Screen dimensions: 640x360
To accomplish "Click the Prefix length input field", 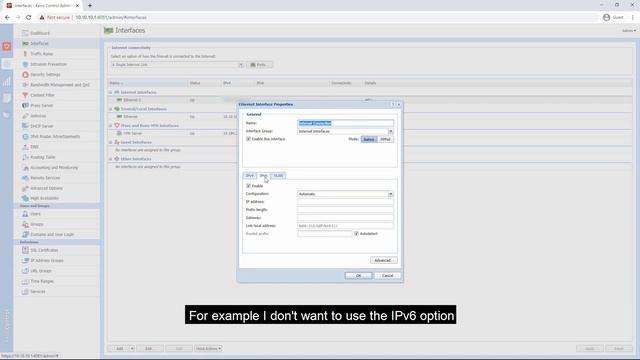I will pyautogui.click(x=345, y=210).
